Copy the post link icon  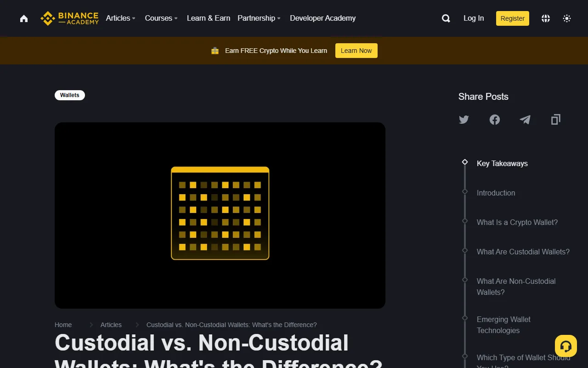tap(556, 120)
